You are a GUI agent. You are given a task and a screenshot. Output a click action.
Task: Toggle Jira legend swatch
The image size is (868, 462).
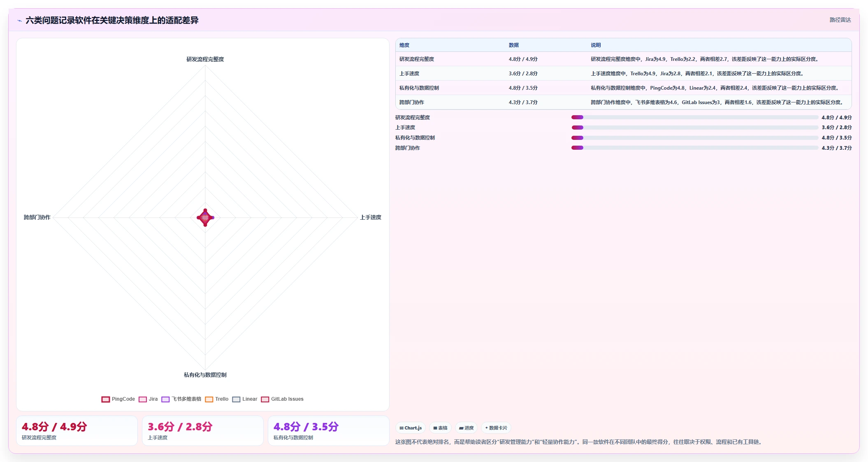[x=143, y=399]
